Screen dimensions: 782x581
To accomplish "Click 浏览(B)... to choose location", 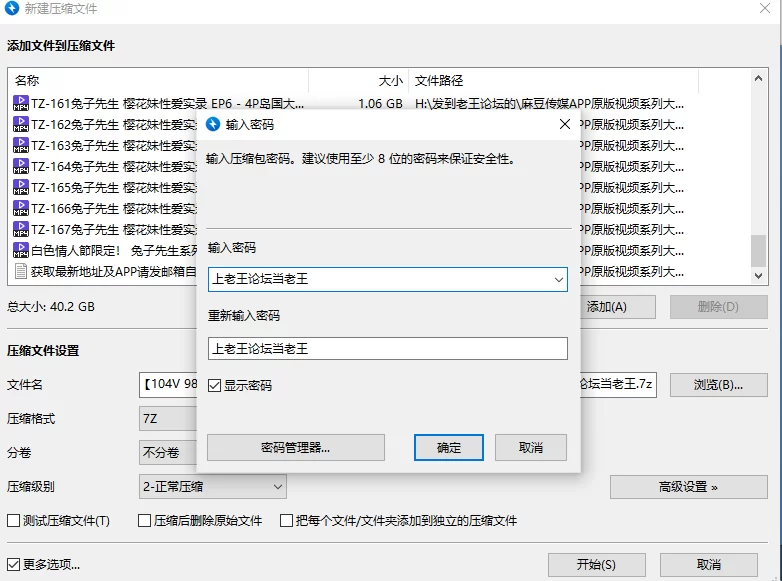I will tap(718, 385).
